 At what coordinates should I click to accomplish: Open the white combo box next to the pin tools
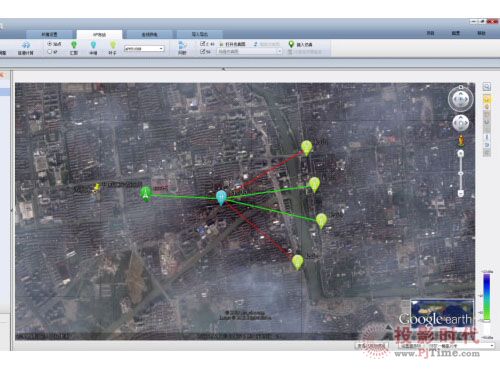point(144,49)
